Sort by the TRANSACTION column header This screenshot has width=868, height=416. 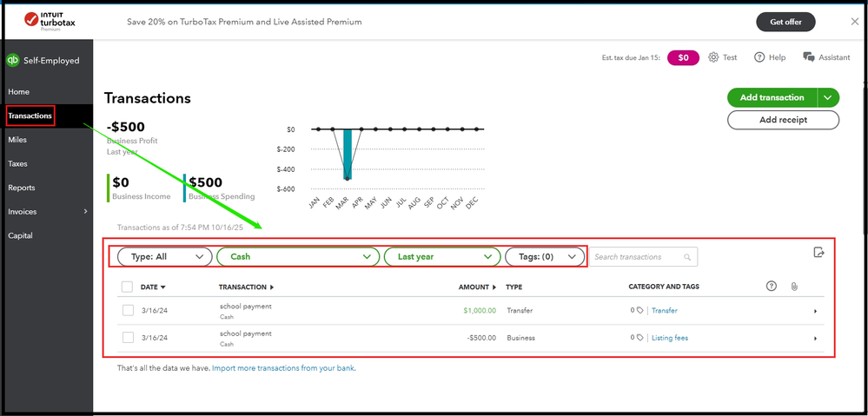point(247,287)
